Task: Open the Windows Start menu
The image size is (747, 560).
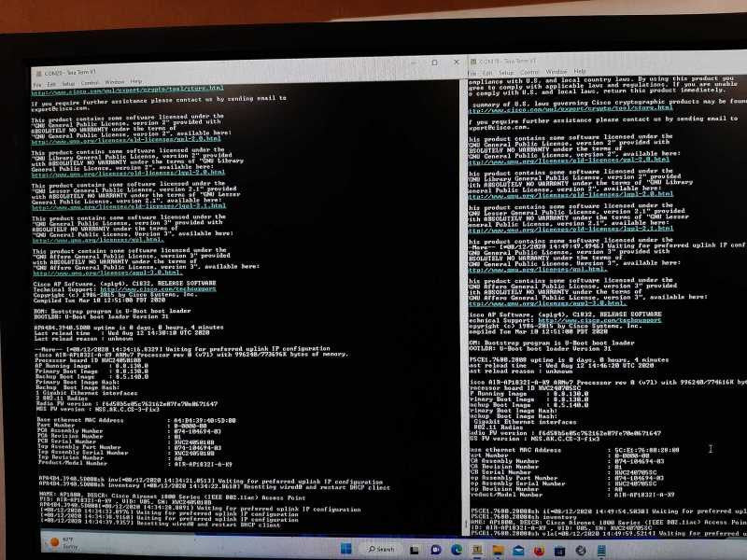Action: point(346,549)
